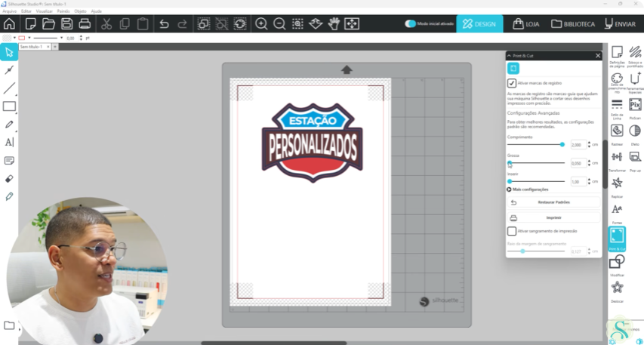Open the fill color dropdown arrow

[15, 38]
